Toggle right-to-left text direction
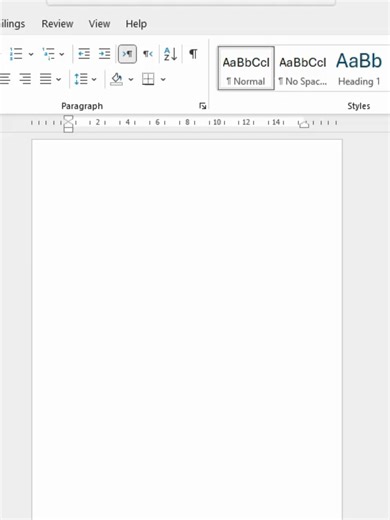 pos(148,54)
